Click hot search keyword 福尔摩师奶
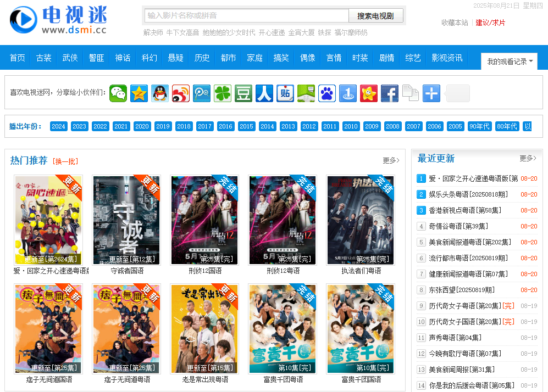Viewport: 548px width, 392px height. (351, 32)
